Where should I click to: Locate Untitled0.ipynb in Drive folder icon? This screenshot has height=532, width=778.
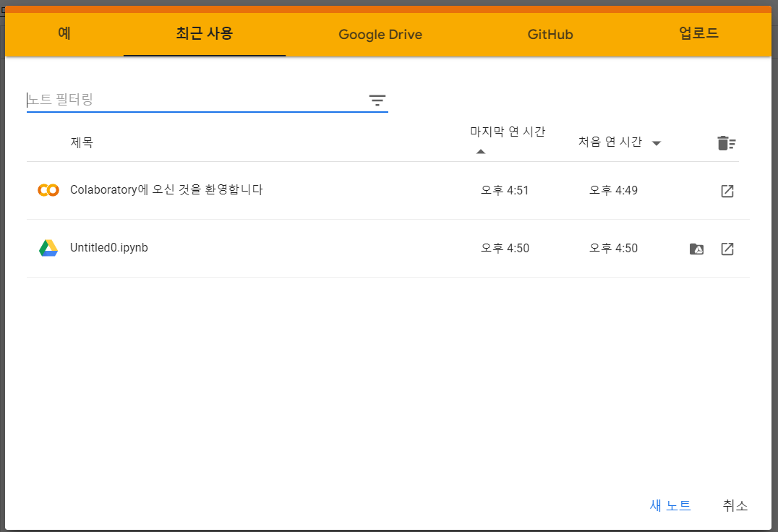(696, 249)
